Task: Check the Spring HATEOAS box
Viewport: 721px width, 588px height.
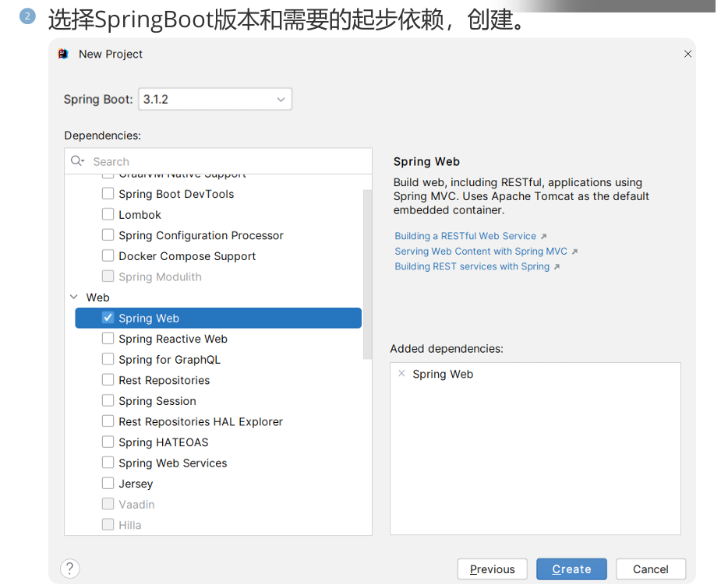Action: pyautogui.click(x=108, y=442)
